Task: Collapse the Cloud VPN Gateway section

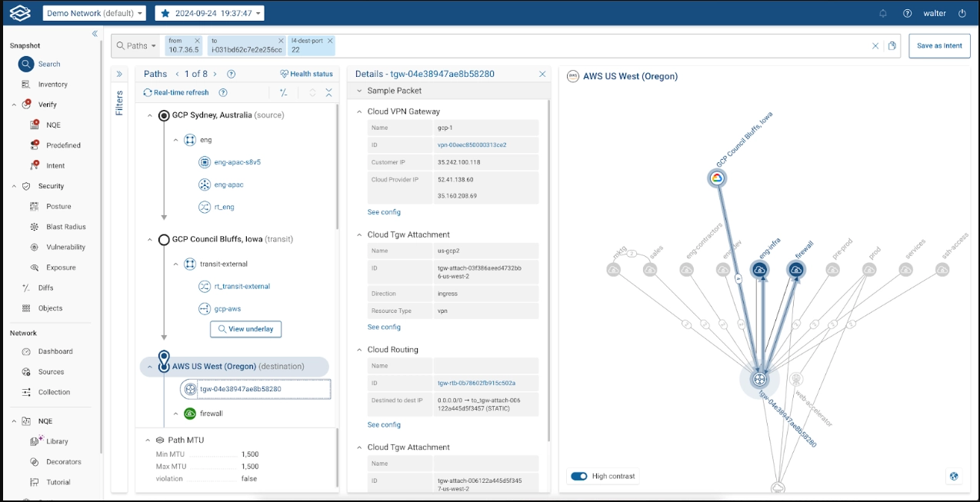Action: point(359,111)
